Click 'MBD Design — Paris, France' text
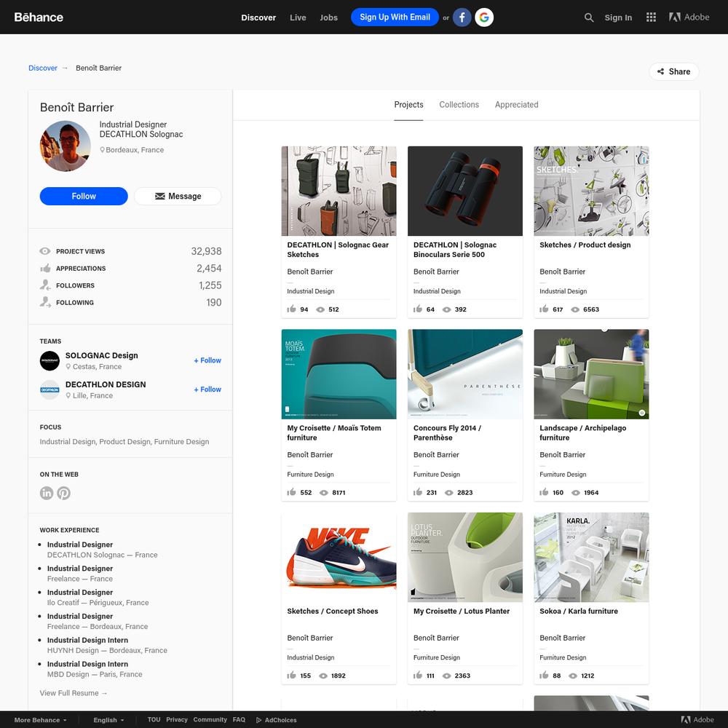The height and width of the screenshot is (728, 728). click(x=95, y=674)
